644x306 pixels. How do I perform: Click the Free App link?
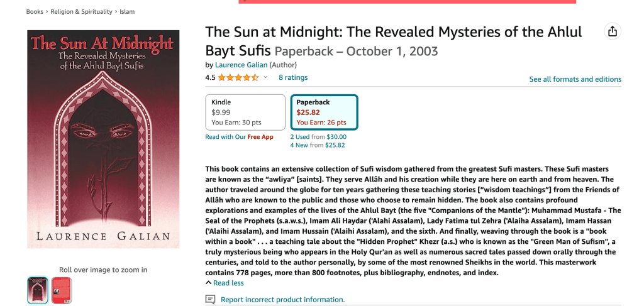260,137
